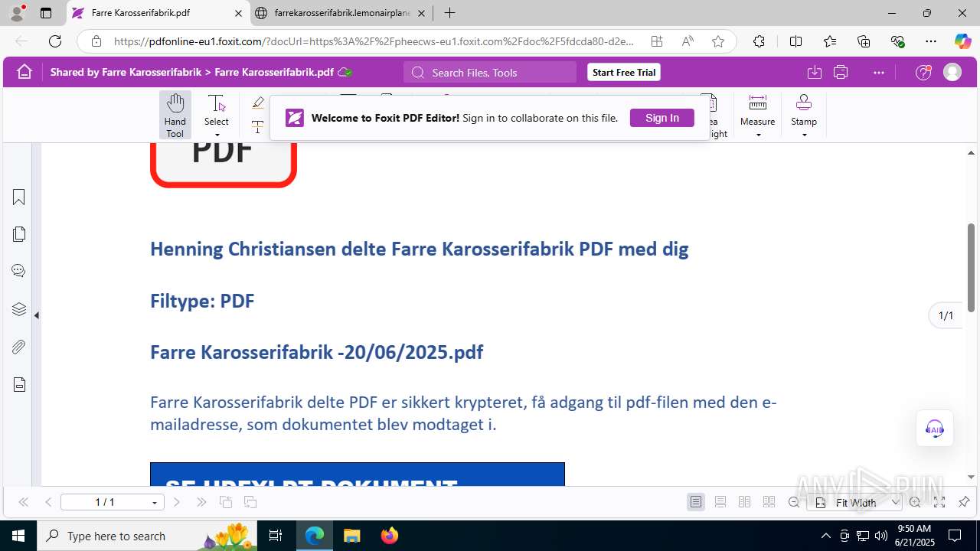Click the vertical scrollbar thumb
The width and height of the screenshot is (980, 551).
[971, 268]
